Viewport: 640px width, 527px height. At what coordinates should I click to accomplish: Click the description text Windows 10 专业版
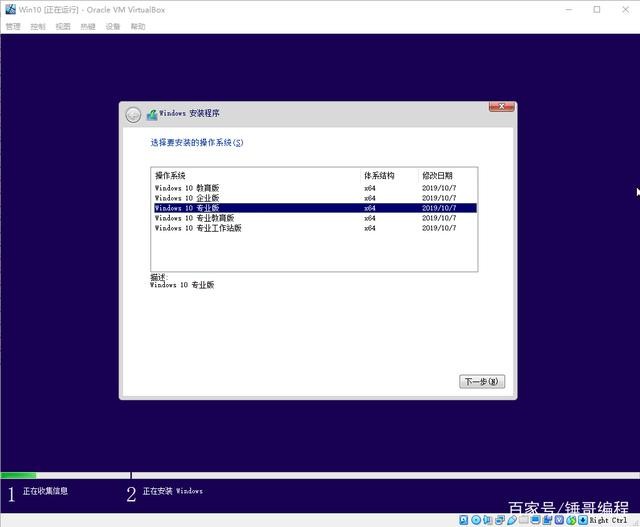pos(182,285)
